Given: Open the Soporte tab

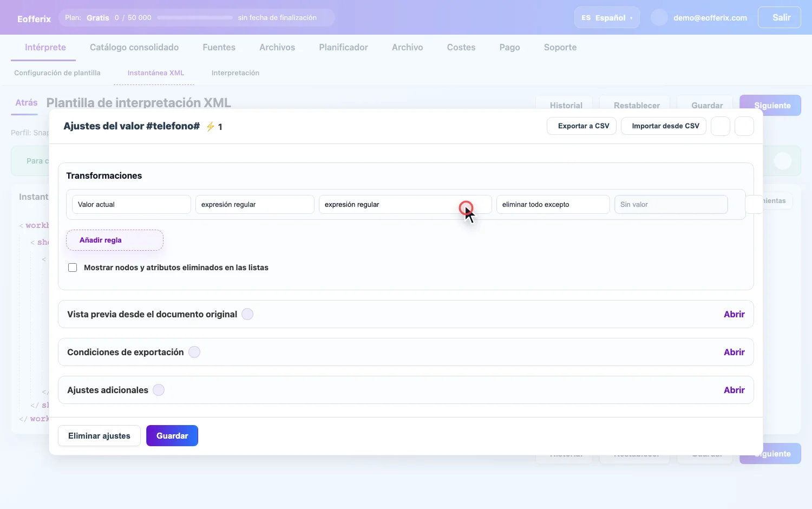Looking at the screenshot, I should [x=560, y=48].
